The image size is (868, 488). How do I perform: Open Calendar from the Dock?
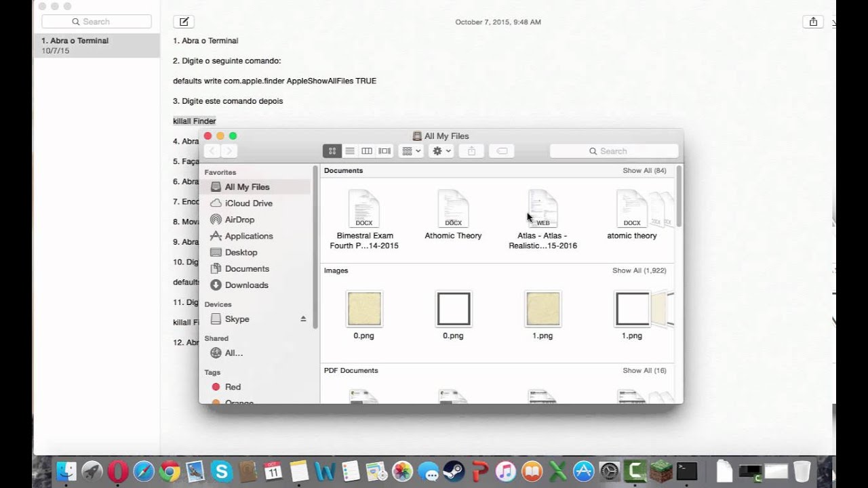[273, 471]
